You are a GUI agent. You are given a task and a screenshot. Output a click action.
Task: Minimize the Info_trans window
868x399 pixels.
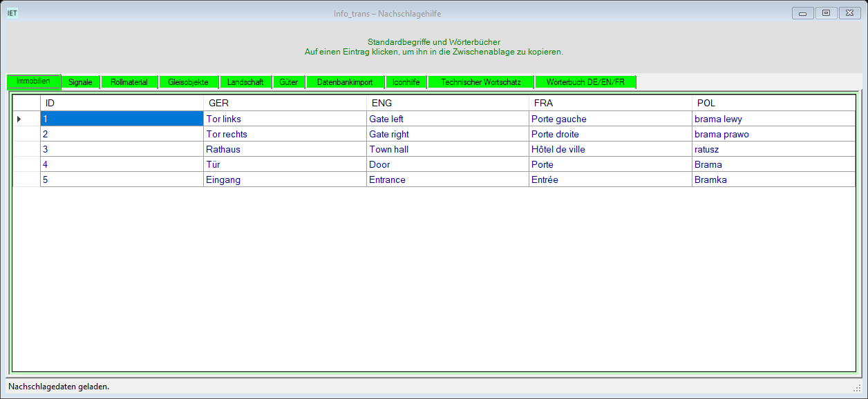(802, 12)
